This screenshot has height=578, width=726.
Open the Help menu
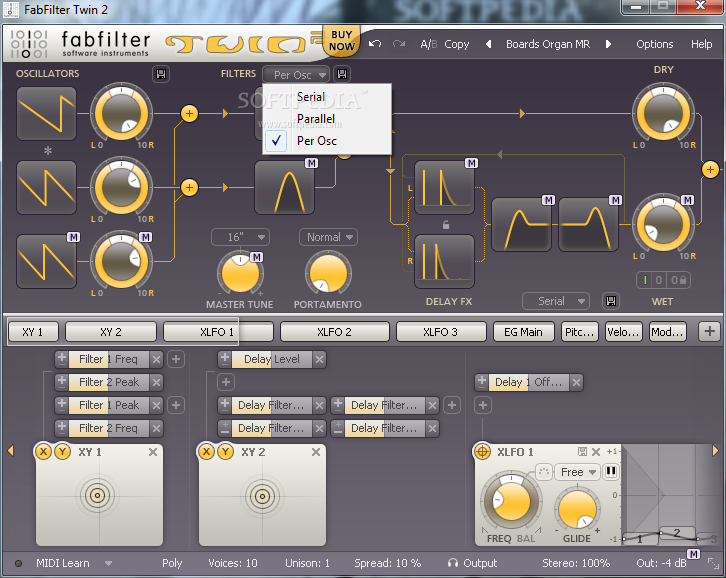pos(701,44)
